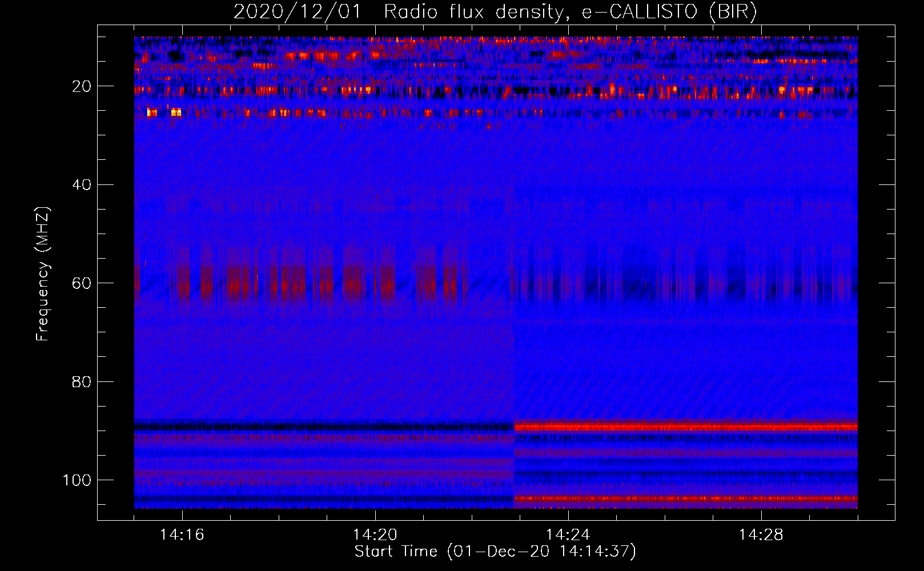Click the '100' frequency tick label

(77, 480)
